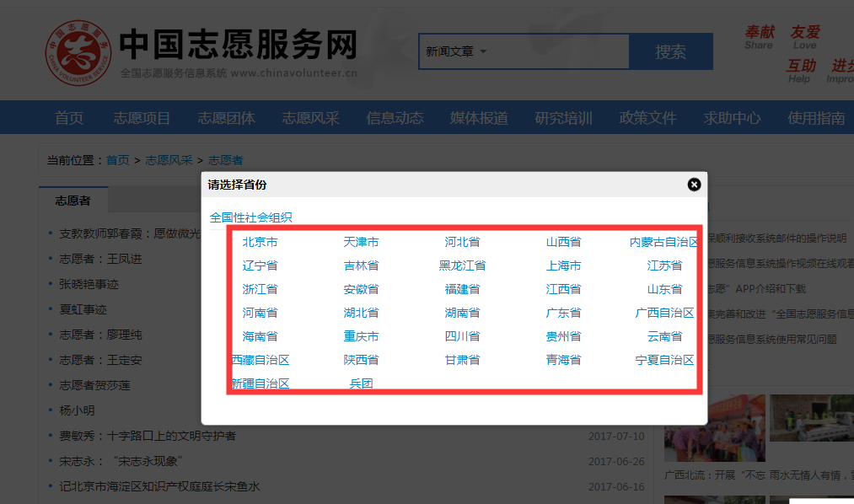The height and width of the screenshot is (504, 854).
Task: Open the 志愿项目 menu item
Action: pyautogui.click(x=141, y=118)
